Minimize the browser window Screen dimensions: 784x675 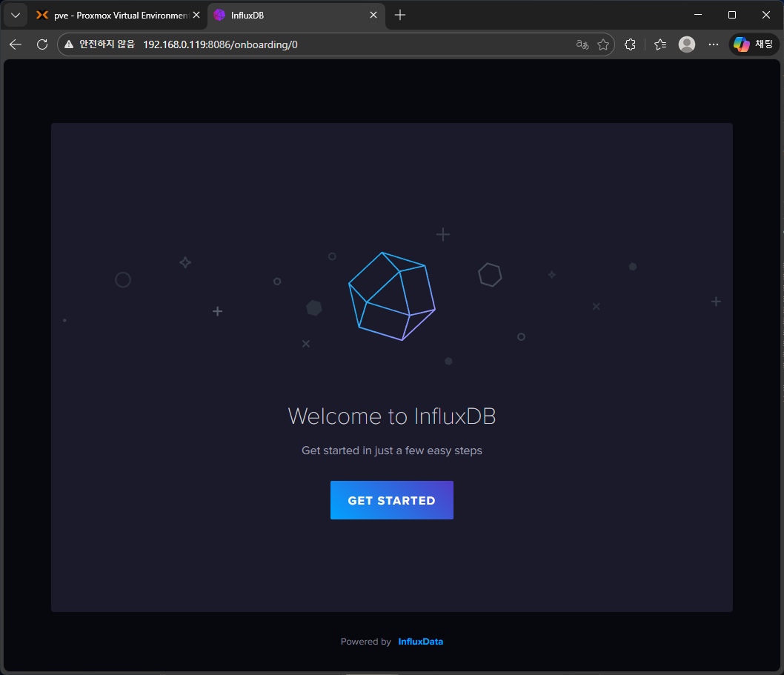point(698,15)
